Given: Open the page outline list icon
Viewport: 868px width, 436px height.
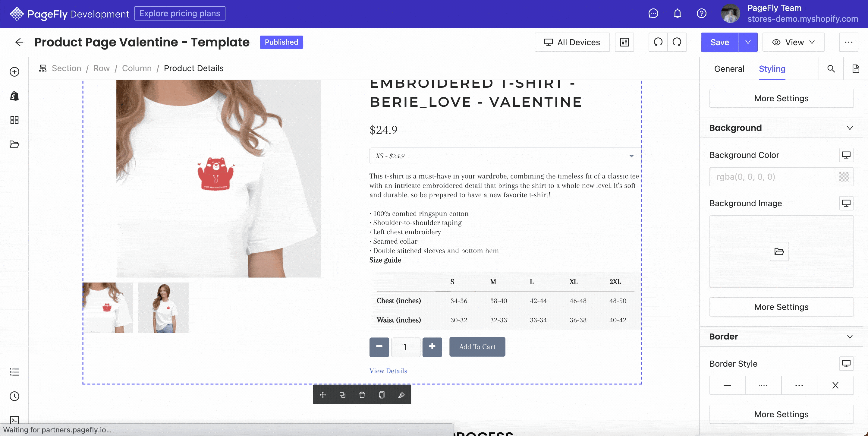Looking at the screenshot, I should tap(14, 372).
